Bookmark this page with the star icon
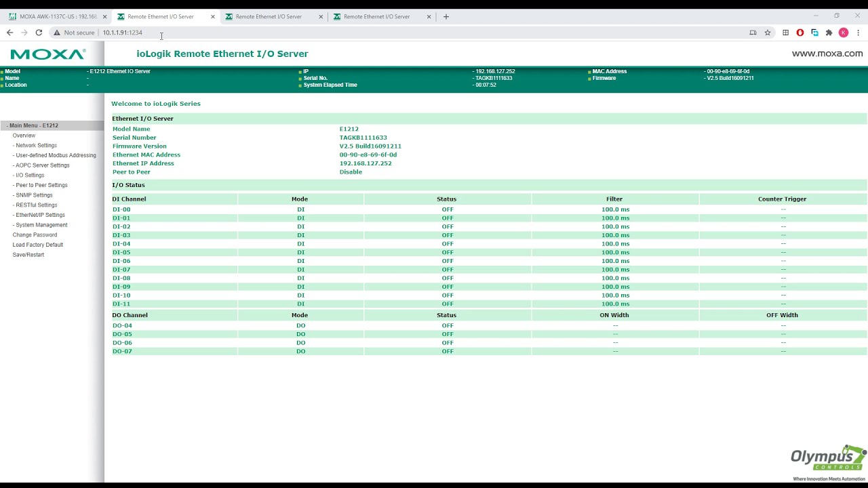This screenshot has height=488, width=868. click(768, 33)
